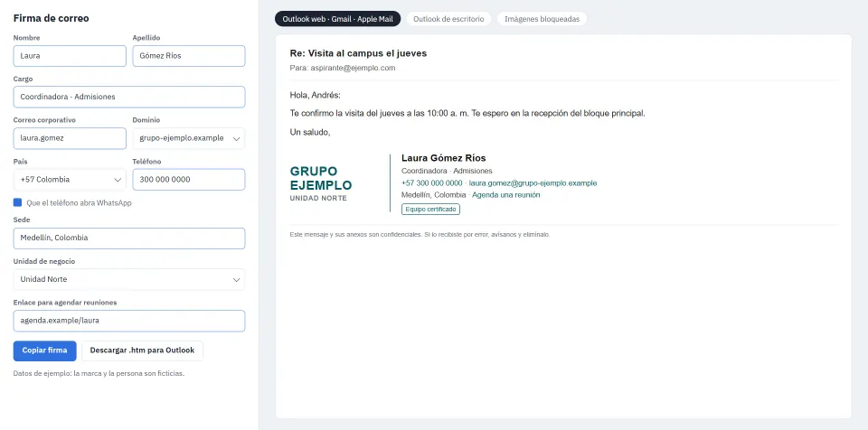Toggle the WhatsApp phone checkbox
Screen dimensions: 868x430
point(18,202)
